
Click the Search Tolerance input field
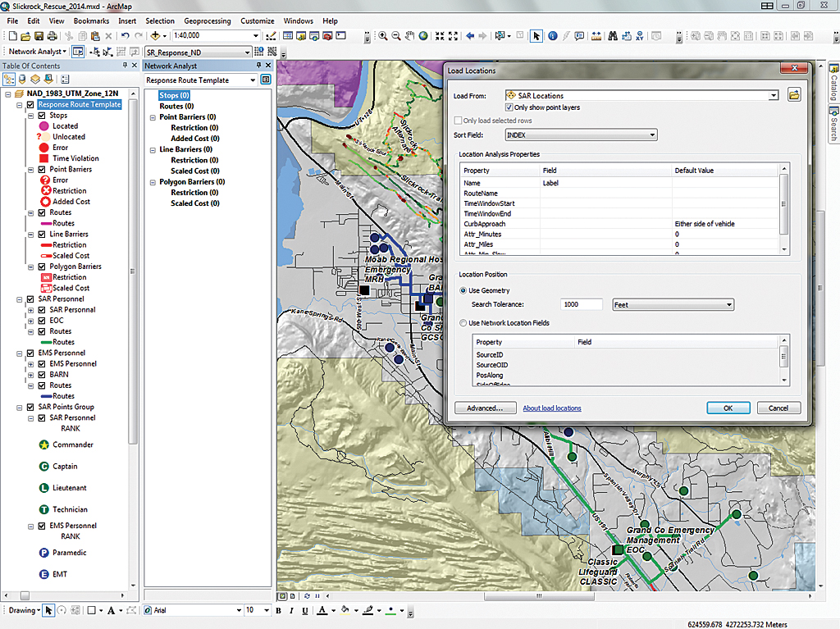582,304
